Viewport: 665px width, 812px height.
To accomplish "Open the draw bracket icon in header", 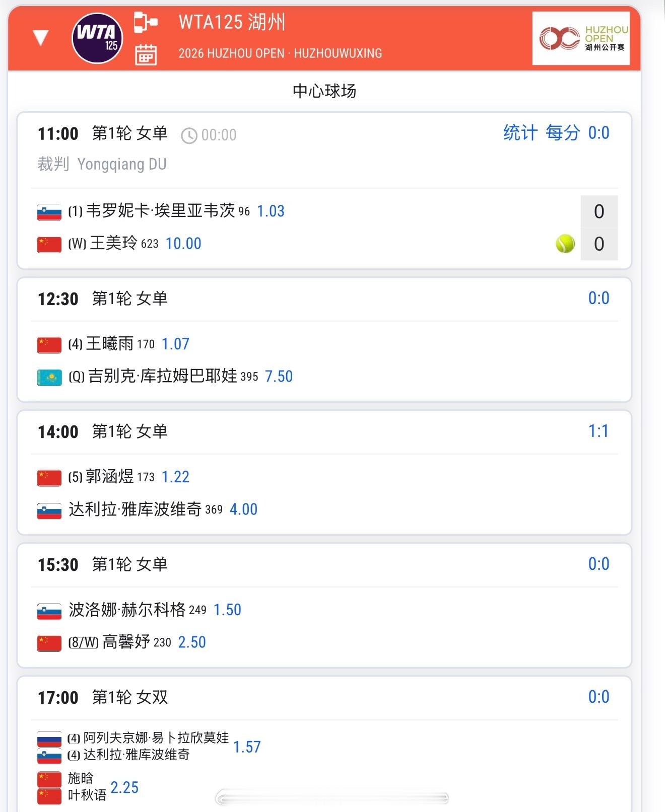I will coord(145,23).
